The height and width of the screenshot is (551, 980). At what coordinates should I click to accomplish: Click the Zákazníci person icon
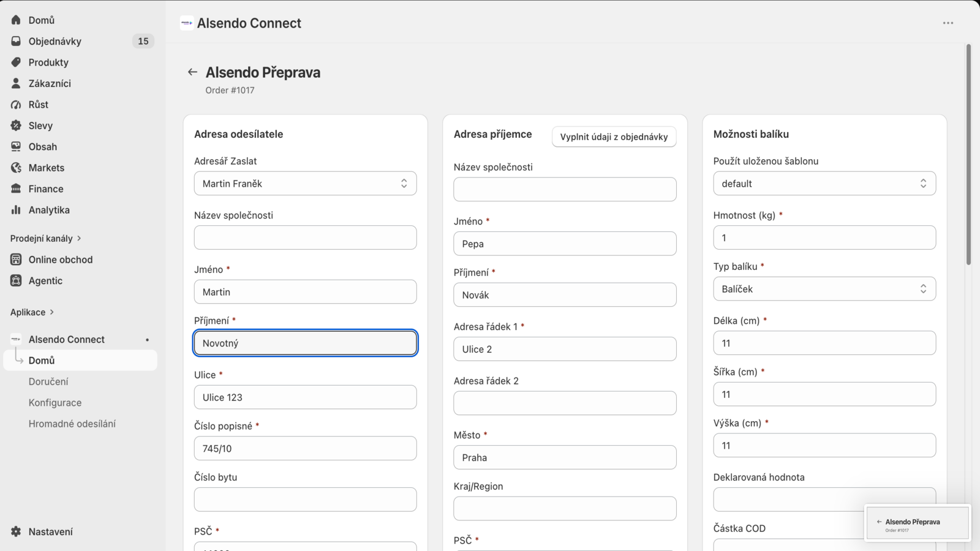coord(16,83)
